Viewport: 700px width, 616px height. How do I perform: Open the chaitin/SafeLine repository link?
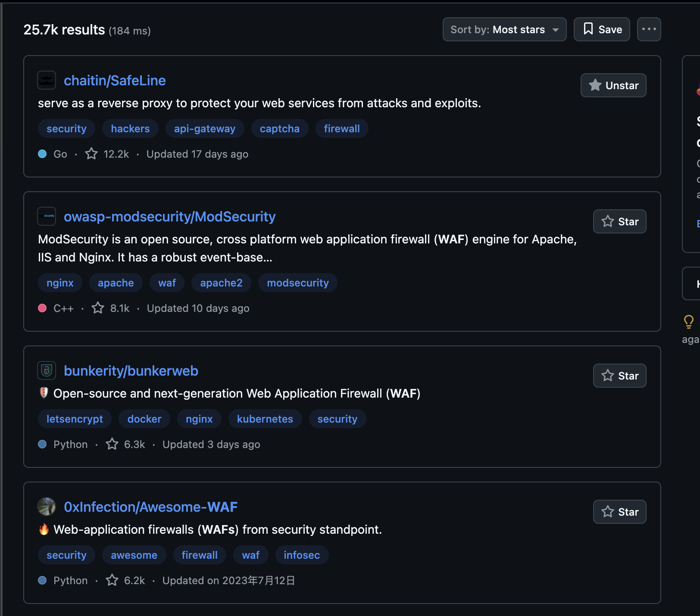(115, 81)
